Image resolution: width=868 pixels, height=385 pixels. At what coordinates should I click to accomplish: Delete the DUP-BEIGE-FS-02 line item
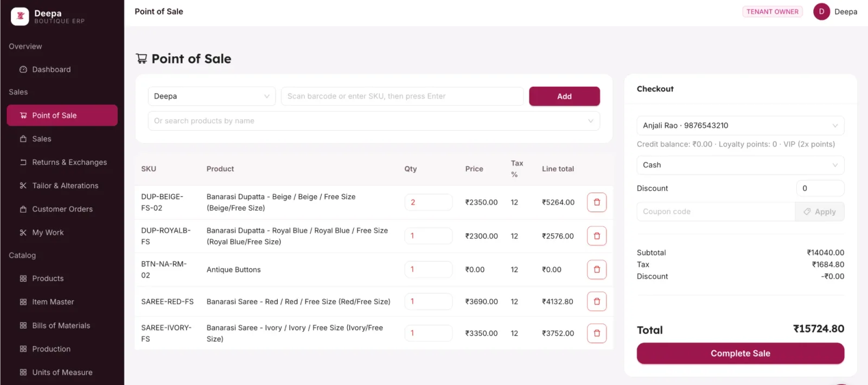[x=597, y=202]
